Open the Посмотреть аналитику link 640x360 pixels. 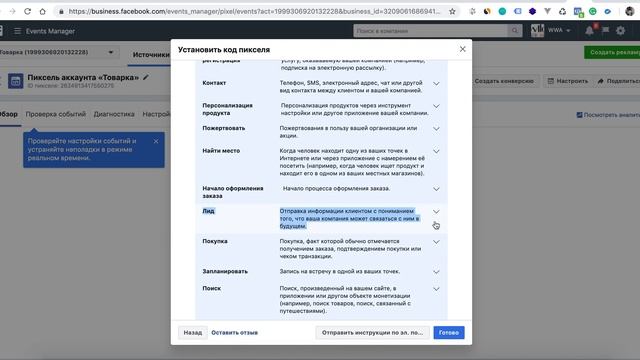point(608,115)
